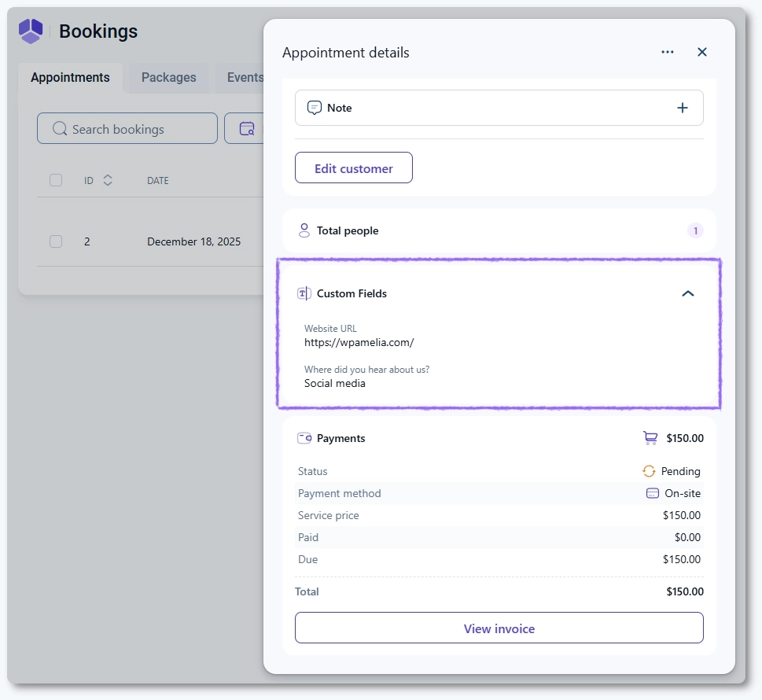This screenshot has height=700, width=762.
Task: Click the Paid $0.00 value
Action: 687,537
